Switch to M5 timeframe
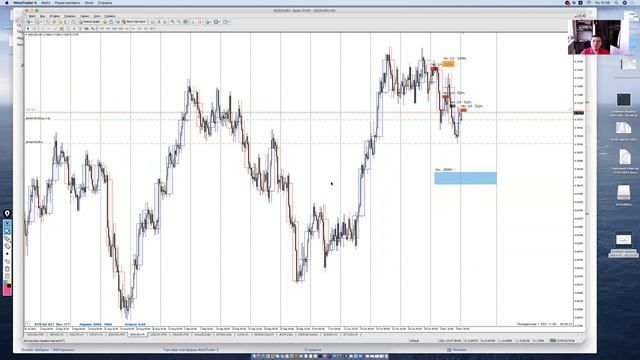The height and width of the screenshot is (360, 640). (x=108, y=29)
